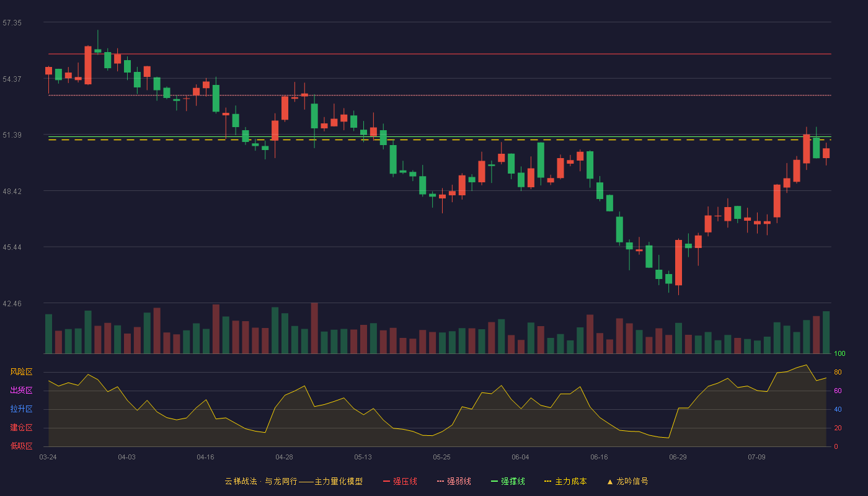
Task: Click the red dash icon beside 强压线
Action: pyautogui.click(x=387, y=482)
